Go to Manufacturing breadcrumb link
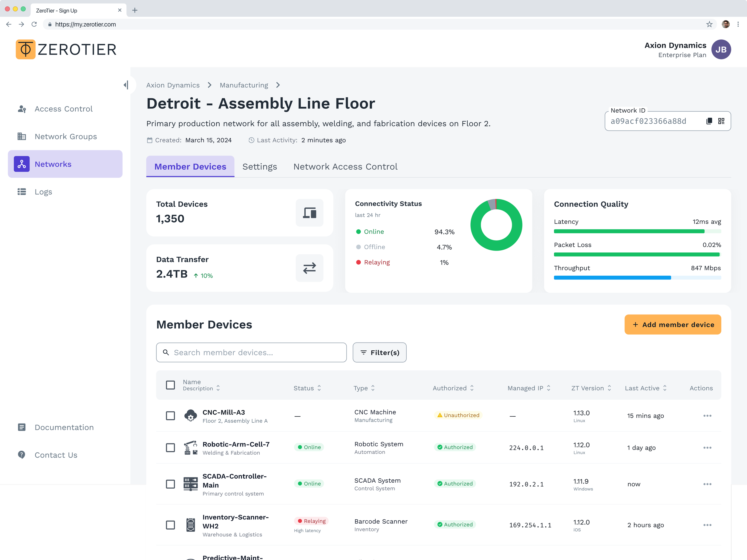The width and height of the screenshot is (747, 560). [244, 85]
